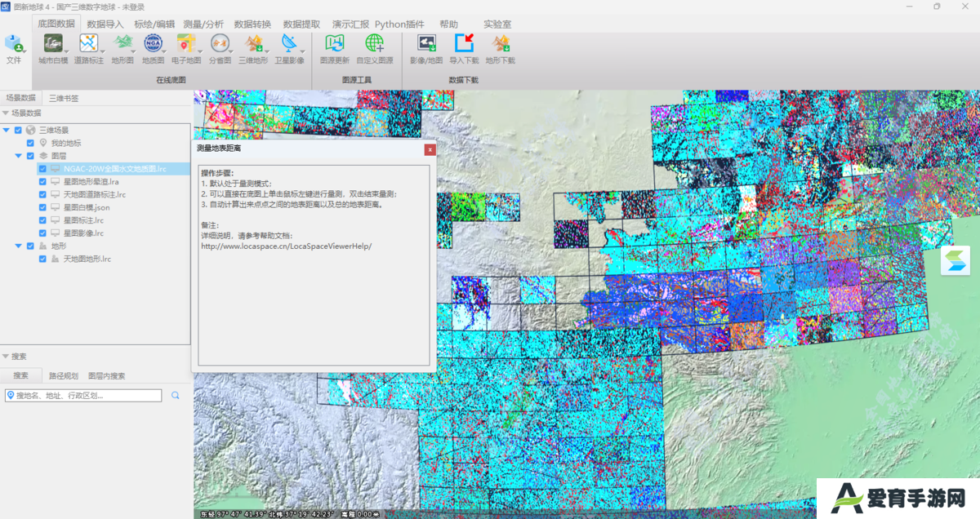Click the 搜地名 search input field
The image size is (980, 519).
[82, 396]
